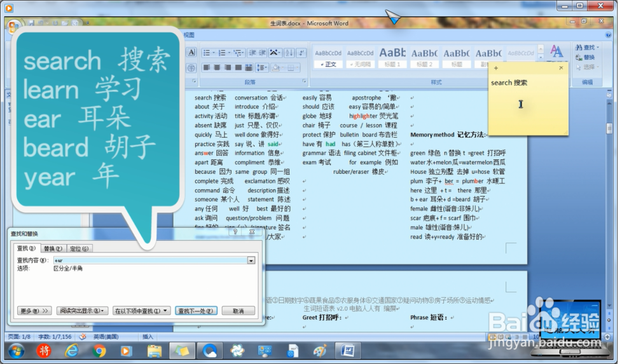
Task: Click 替换 in the editing group
Action: point(585,57)
